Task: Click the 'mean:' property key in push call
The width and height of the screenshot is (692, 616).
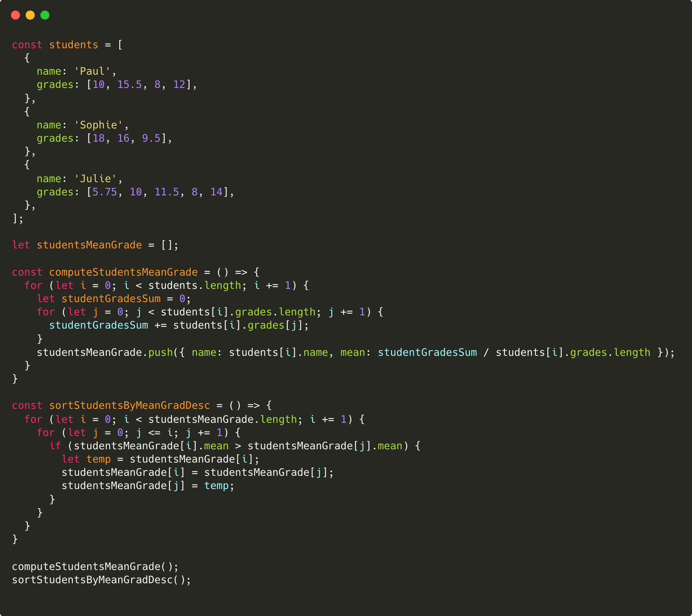Action: point(355,353)
